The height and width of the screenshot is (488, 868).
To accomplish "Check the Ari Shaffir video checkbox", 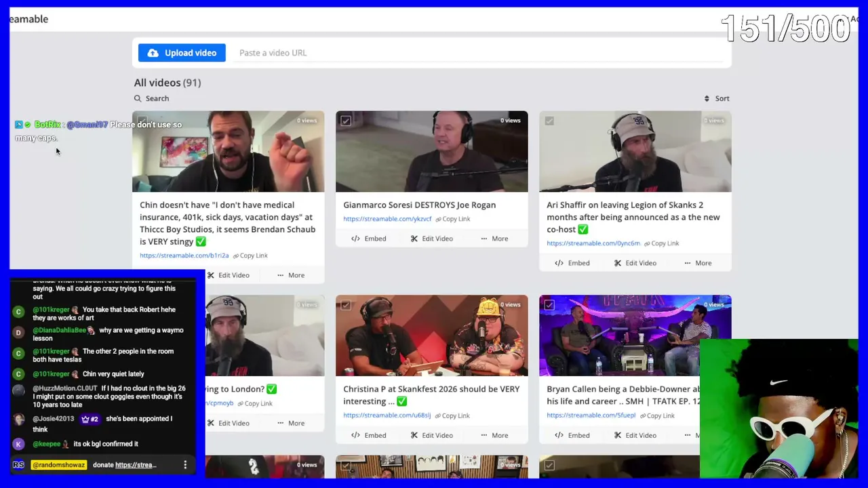I will (549, 121).
